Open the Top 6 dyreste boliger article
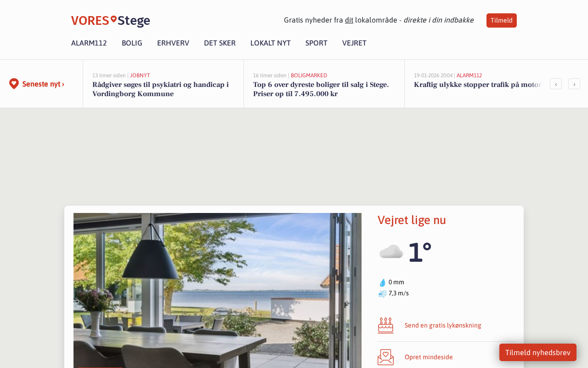Image resolution: width=588 pixels, height=368 pixels. point(321,89)
